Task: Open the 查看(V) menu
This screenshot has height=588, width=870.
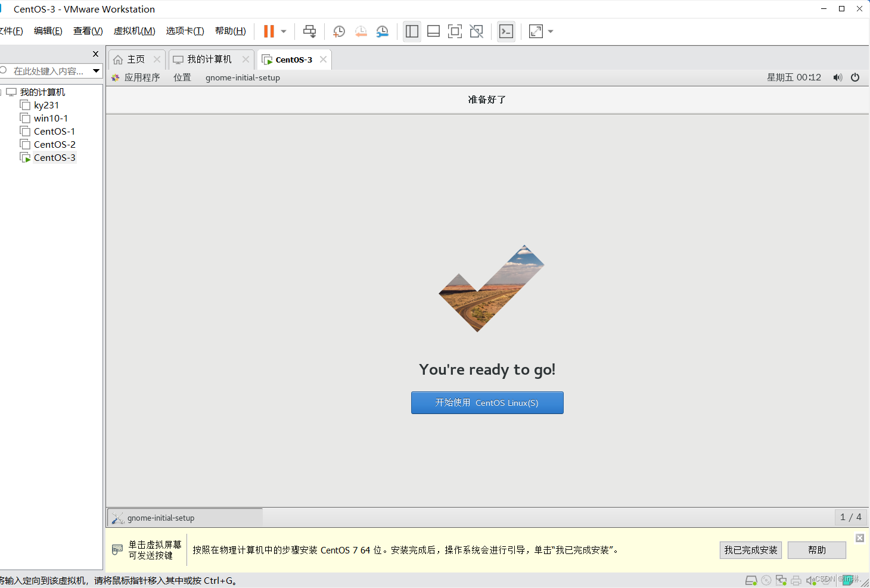Action: pos(88,31)
